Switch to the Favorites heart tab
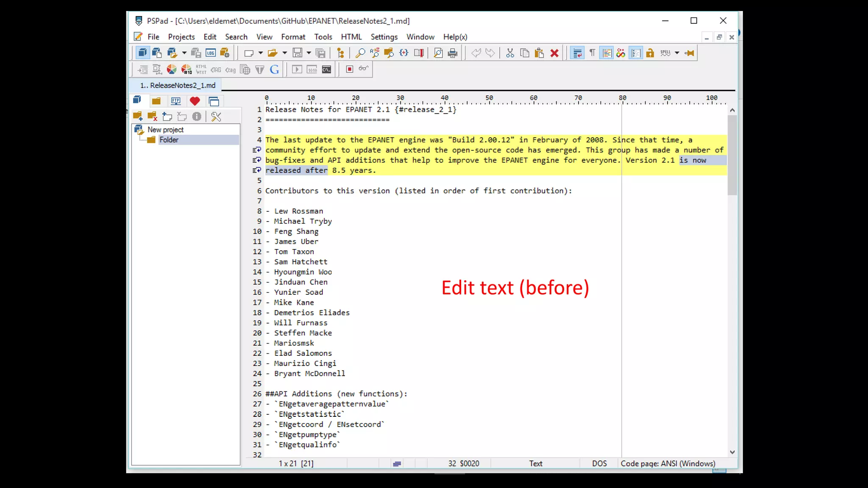 pos(195,101)
